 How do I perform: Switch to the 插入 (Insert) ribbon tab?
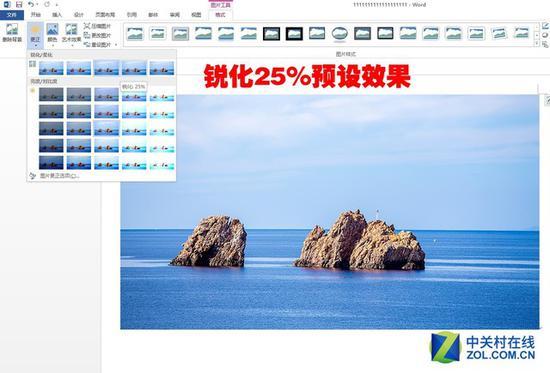click(57, 15)
